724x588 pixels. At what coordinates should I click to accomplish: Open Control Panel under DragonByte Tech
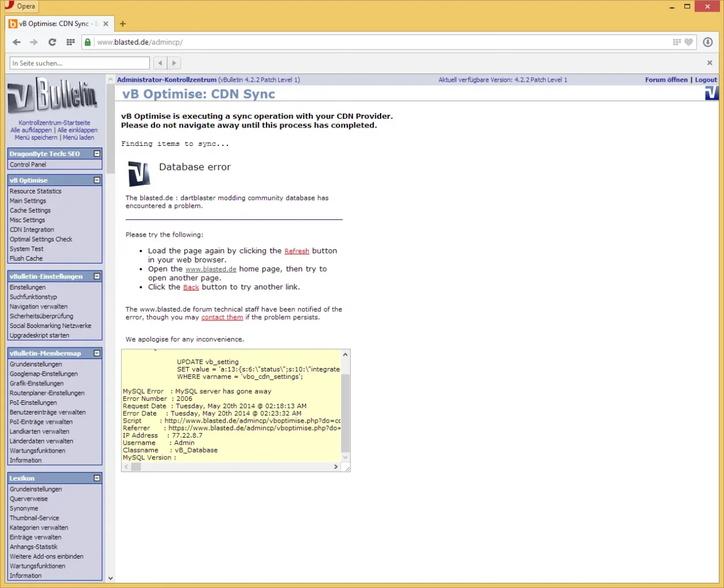coord(28,165)
